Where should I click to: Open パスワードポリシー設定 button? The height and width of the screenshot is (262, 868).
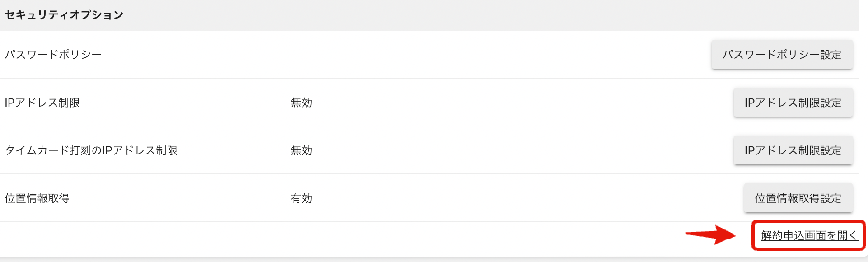pyautogui.click(x=782, y=55)
